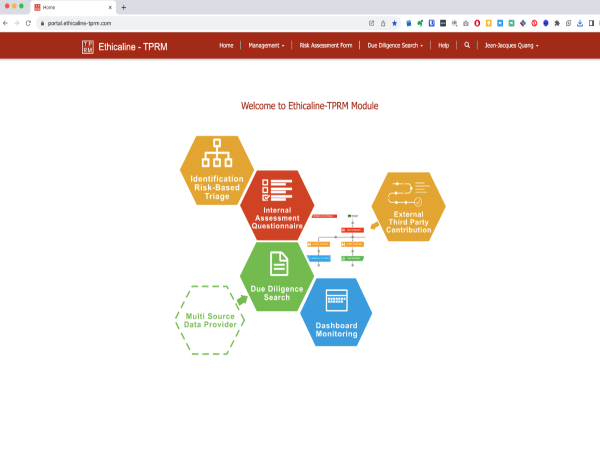
Task: Open the Extensions puzzle piece icon
Action: 557,23
